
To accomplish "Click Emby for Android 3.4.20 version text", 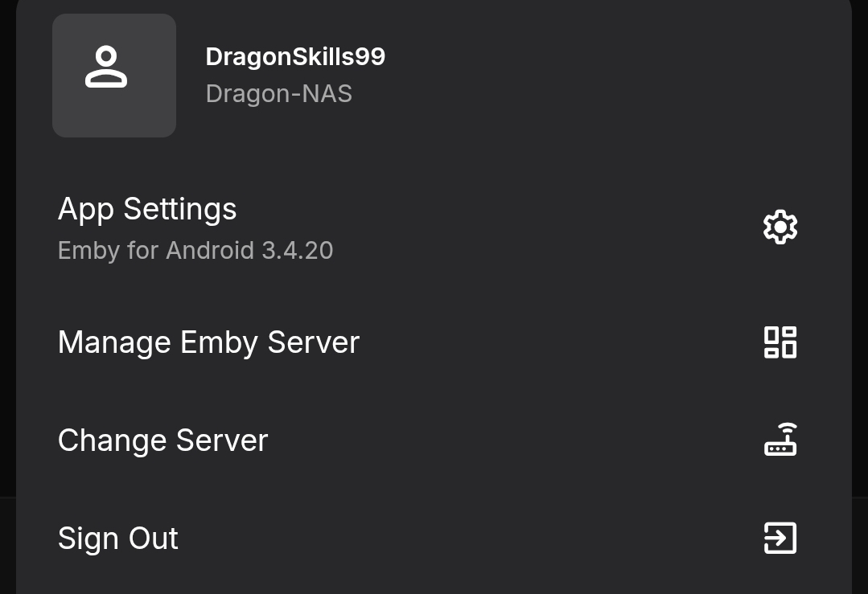I will [195, 251].
